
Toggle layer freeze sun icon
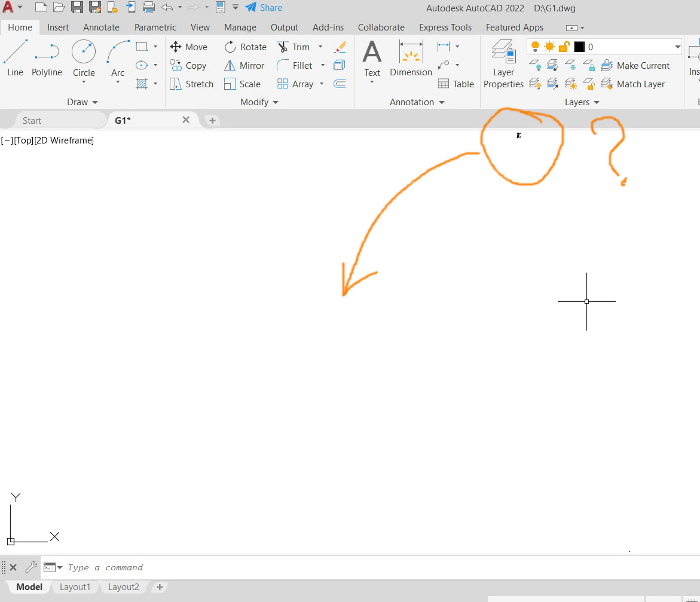[x=548, y=46]
